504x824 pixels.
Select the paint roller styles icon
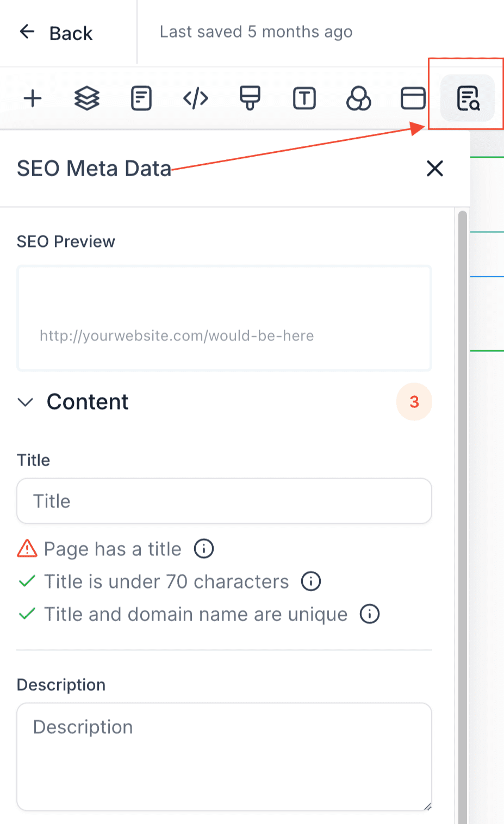250,98
